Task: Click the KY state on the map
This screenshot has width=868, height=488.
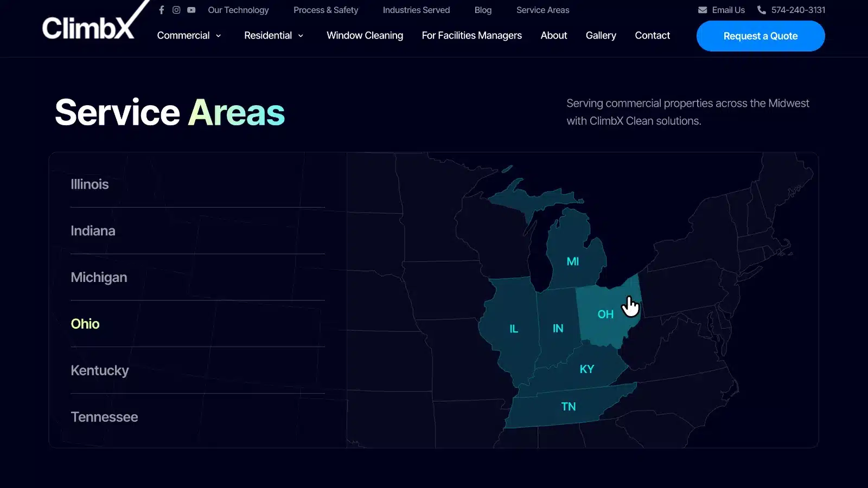Action: coord(587,369)
